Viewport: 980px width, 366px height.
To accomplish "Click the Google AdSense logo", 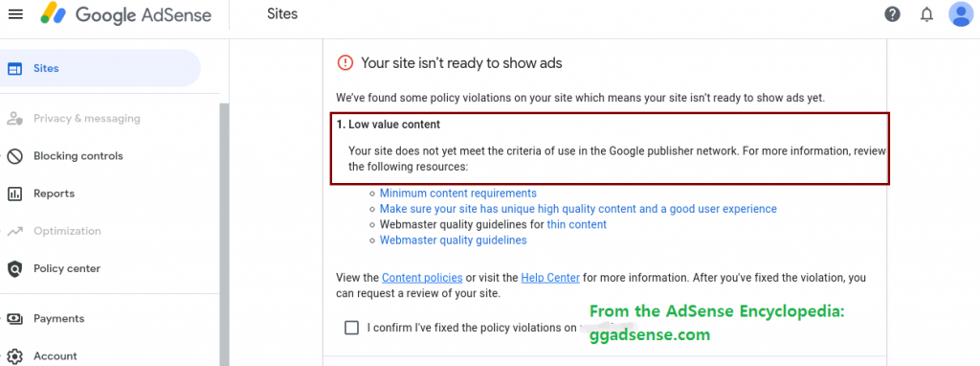I will (125, 13).
